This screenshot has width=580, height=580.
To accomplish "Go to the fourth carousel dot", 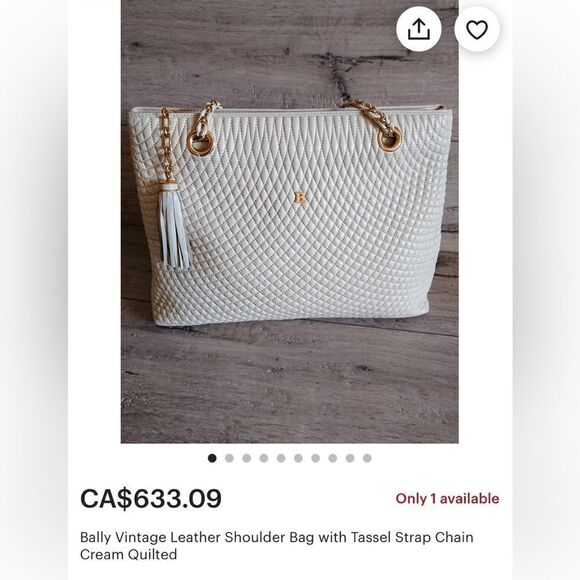I will (x=264, y=458).
